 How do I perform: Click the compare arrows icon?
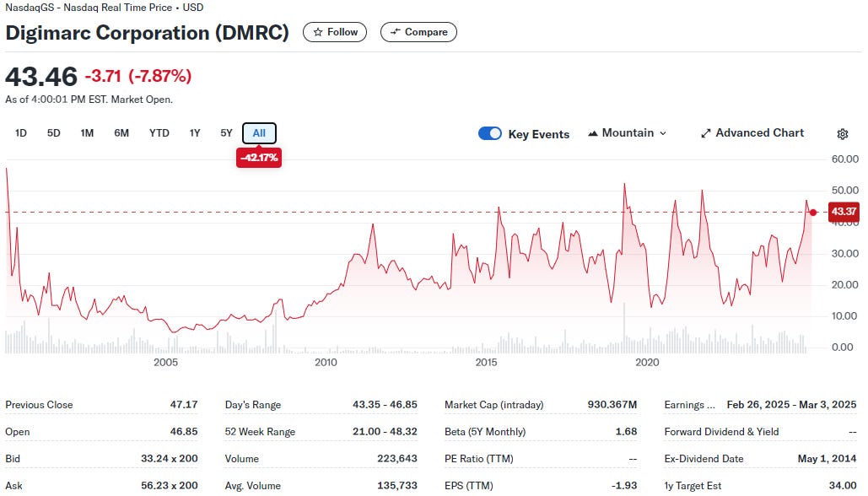[395, 32]
